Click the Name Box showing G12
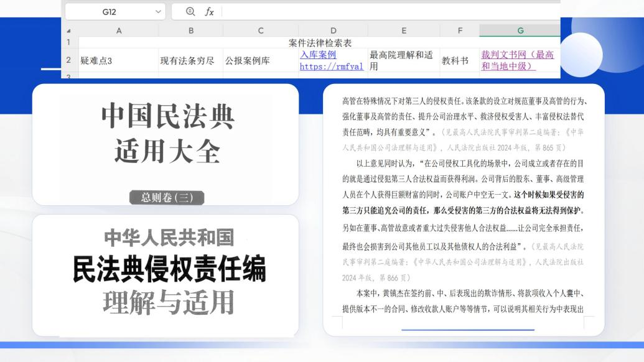Viewport: 644px width, 362px height. point(112,12)
